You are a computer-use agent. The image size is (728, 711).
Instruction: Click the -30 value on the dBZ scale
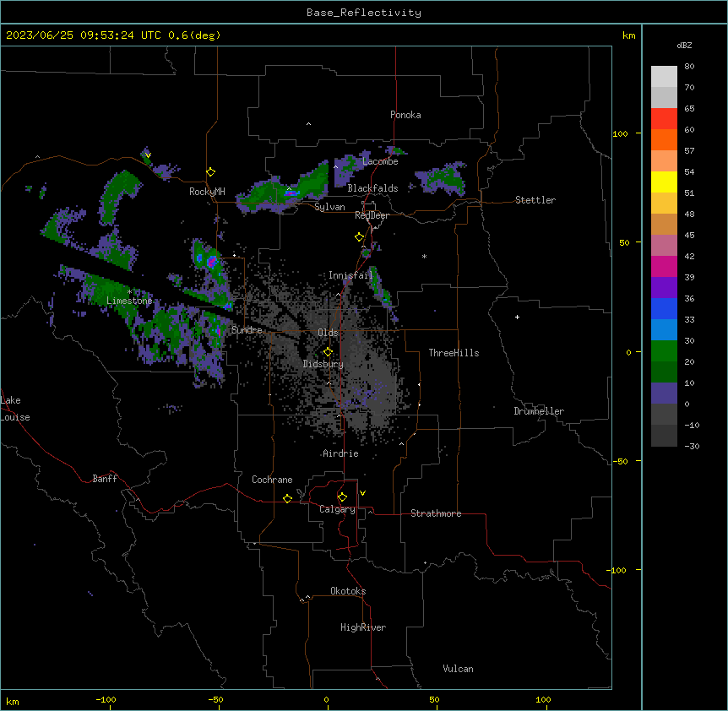click(692, 446)
